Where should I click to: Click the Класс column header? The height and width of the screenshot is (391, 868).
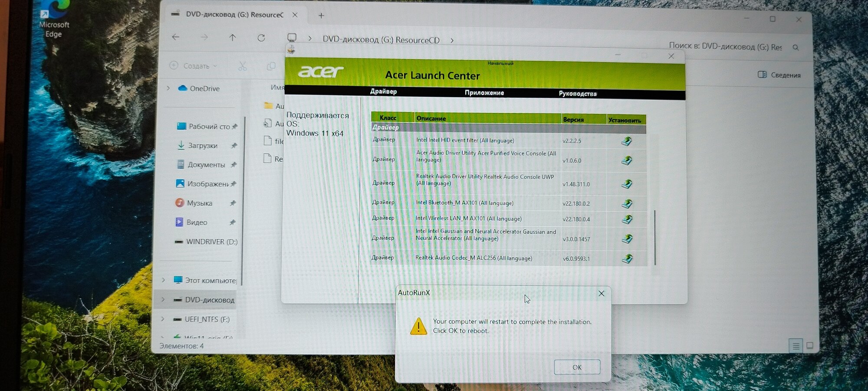coord(392,117)
